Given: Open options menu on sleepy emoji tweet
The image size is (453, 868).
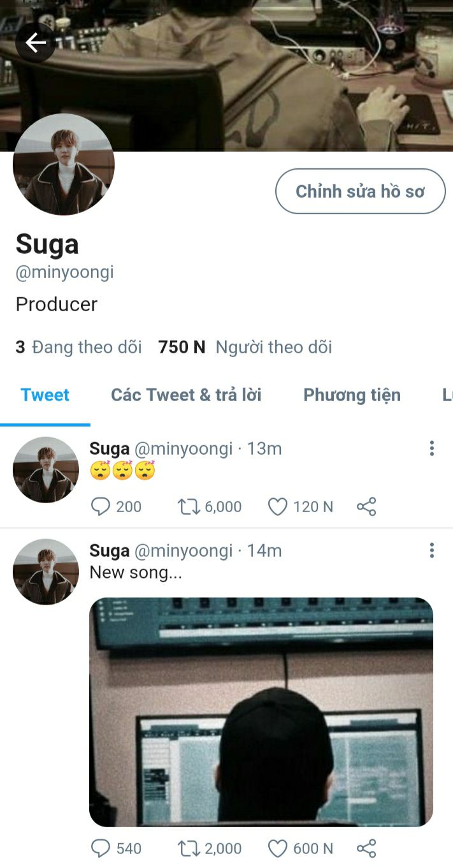Looking at the screenshot, I should click(x=431, y=448).
